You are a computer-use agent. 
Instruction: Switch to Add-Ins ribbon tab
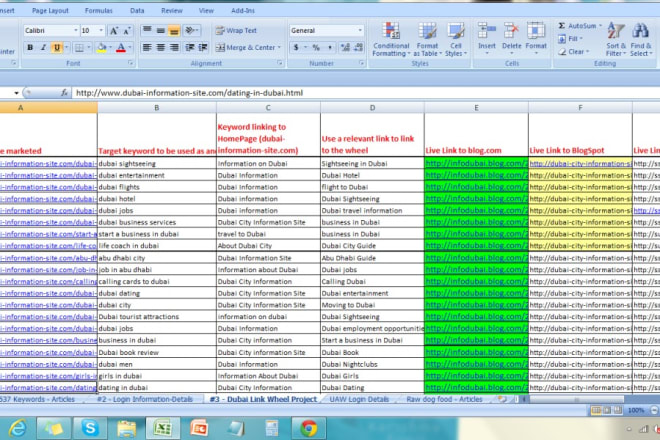[x=243, y=11]
